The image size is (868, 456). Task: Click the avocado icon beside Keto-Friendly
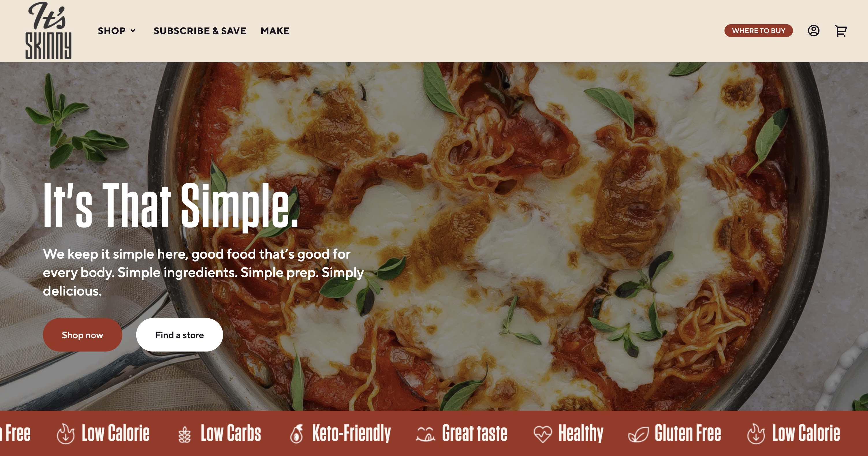(297, 433)
